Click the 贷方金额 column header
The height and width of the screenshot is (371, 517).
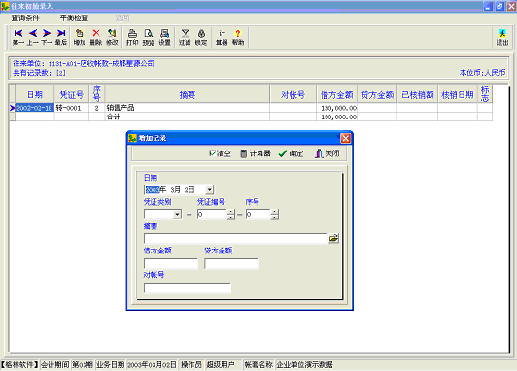click(x=377, y=95)
